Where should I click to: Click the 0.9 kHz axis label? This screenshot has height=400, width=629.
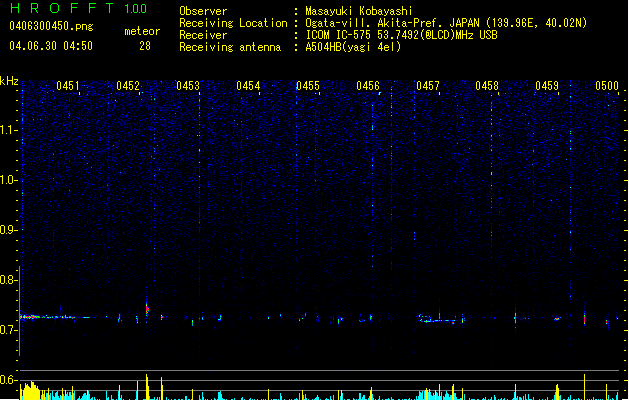(9, 230)
